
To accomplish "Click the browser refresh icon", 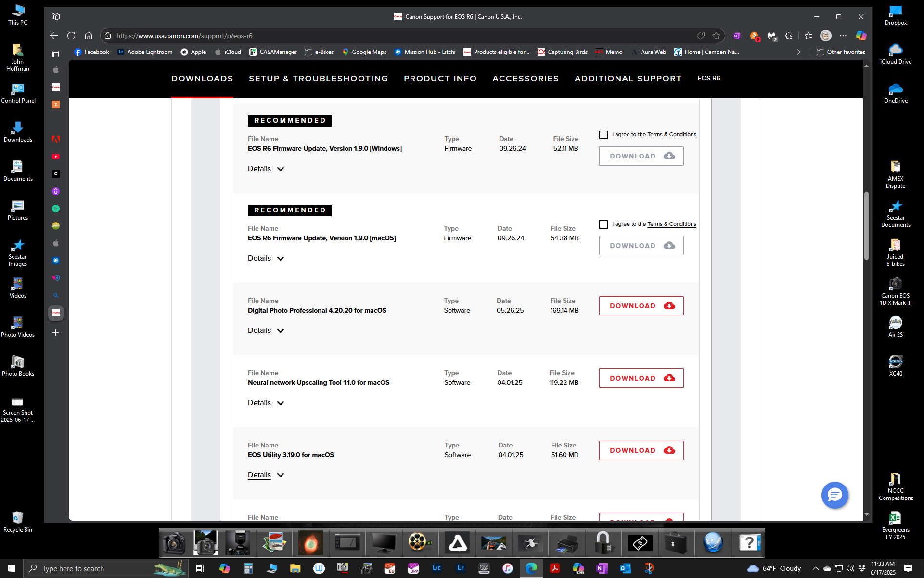I will click(71, 36).
